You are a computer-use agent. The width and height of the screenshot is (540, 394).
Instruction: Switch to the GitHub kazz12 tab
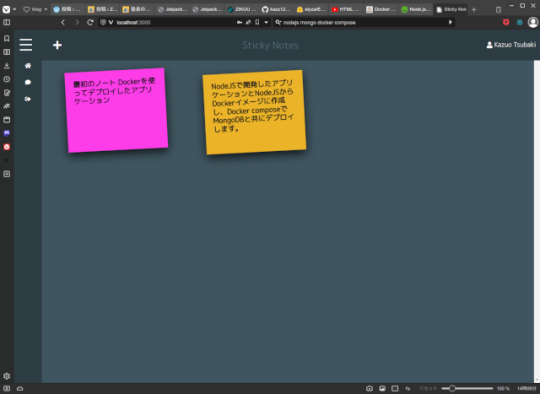276,10
